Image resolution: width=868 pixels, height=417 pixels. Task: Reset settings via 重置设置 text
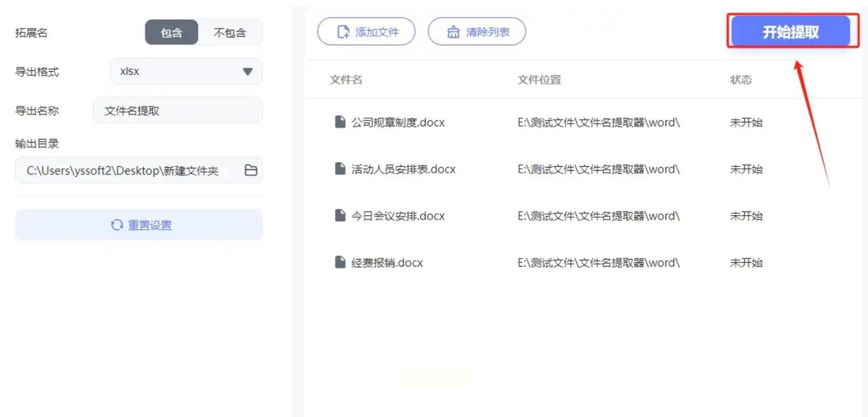point(150,225)
